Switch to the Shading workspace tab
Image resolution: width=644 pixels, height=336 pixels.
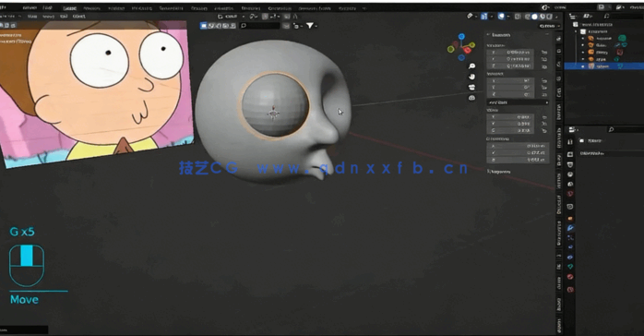[200, 8]
